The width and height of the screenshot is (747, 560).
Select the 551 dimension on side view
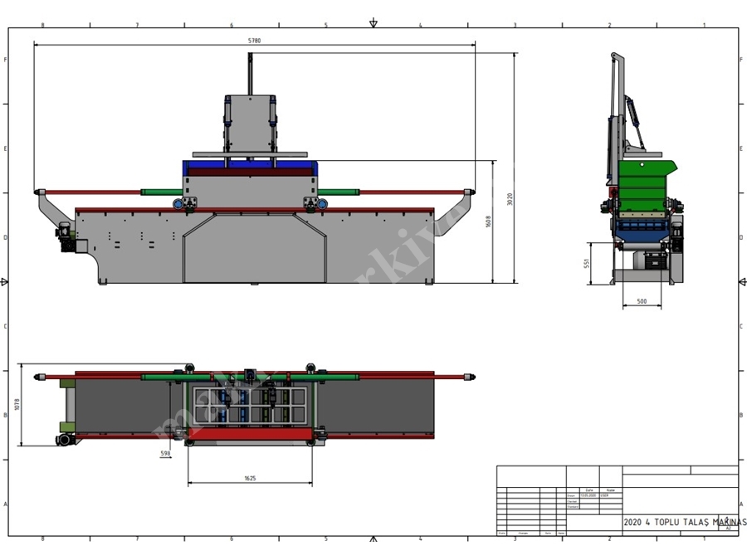pyautogui.click(x=587, y=263)
